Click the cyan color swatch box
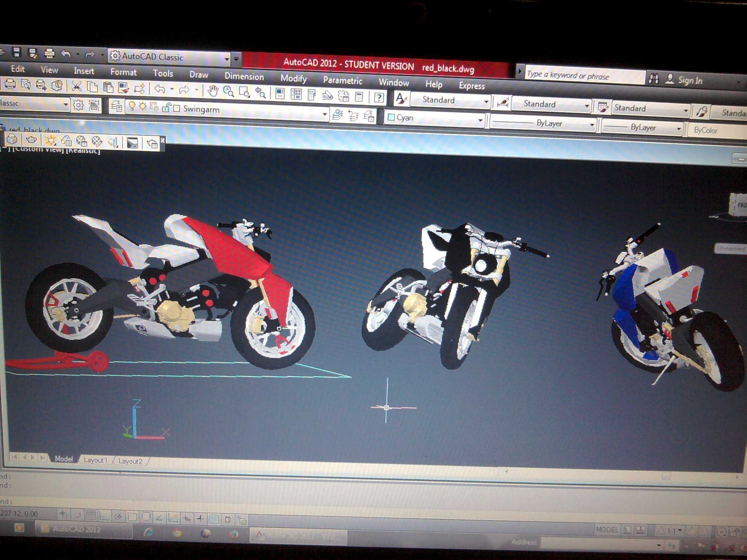 point(391,117)
